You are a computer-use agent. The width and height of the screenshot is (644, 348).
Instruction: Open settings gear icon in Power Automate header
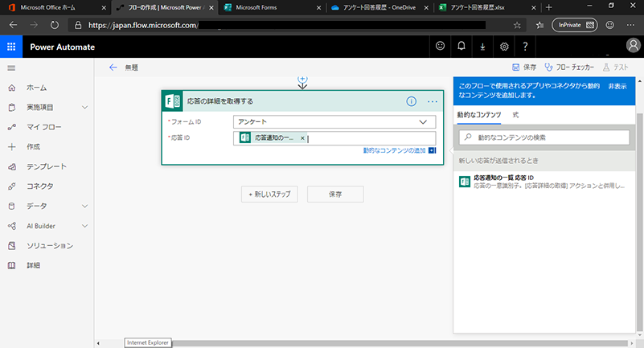click(504, 47)
